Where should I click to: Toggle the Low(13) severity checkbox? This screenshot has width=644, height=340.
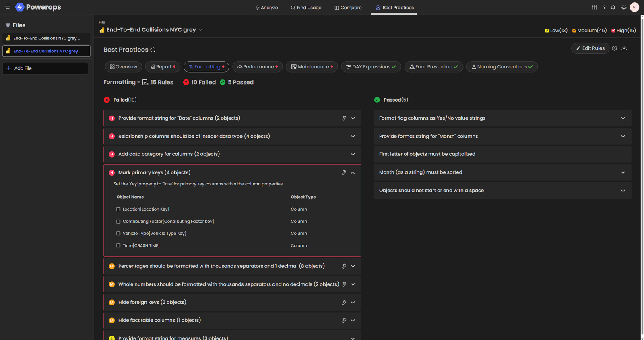click(547, 31)
